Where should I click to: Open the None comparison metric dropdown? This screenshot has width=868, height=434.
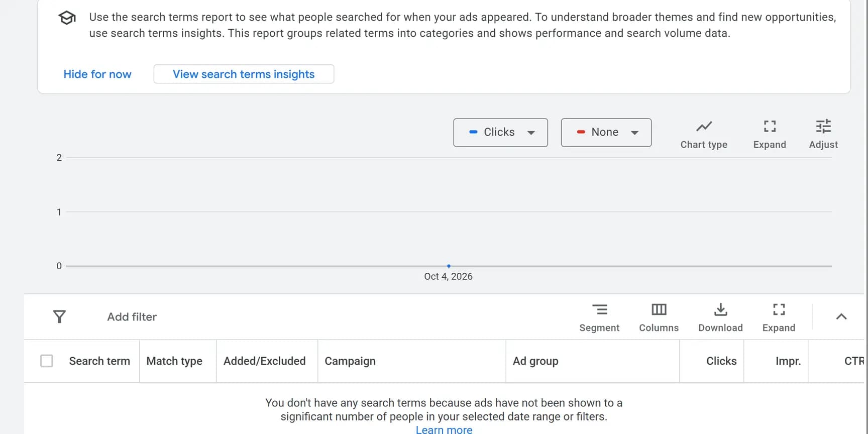pyautogui.click(x=606, y=133)
